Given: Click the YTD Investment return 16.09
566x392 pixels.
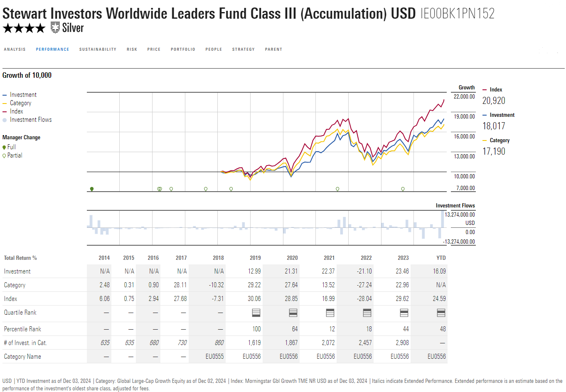Looking at the screenshot, I should pyautogui.click(x=439, y=271).
